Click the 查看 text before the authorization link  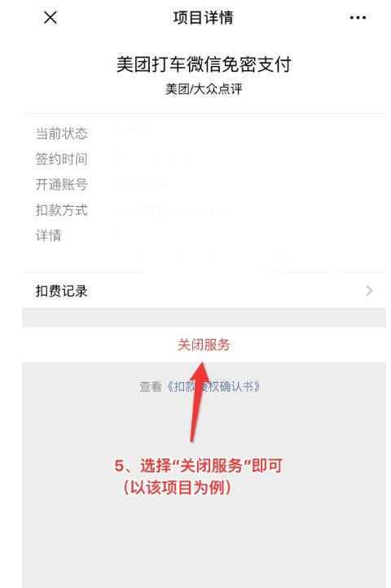pyautogui.click(x=151, y=386)
